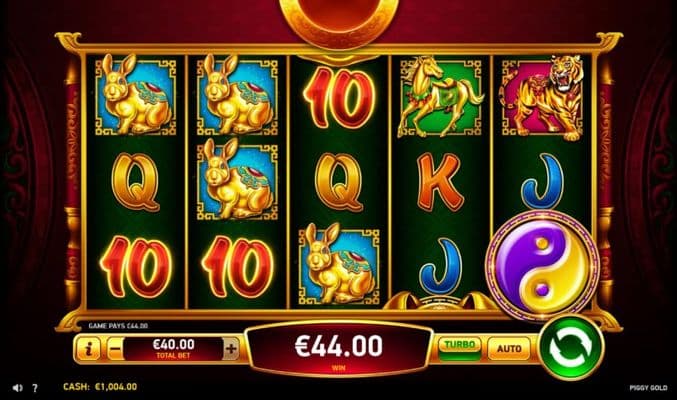677x400 pixels.
Task: Click the orange K symbol
Action: click(x=440, y=181)
